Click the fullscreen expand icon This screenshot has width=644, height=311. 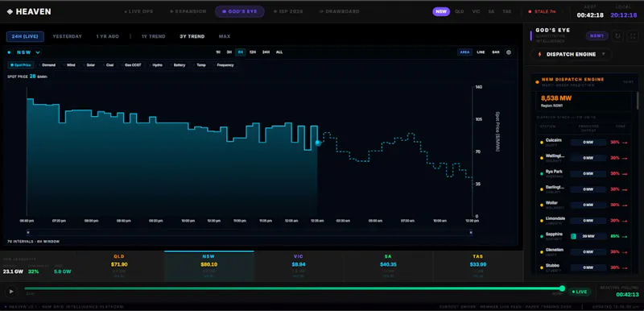pos(632,35)
